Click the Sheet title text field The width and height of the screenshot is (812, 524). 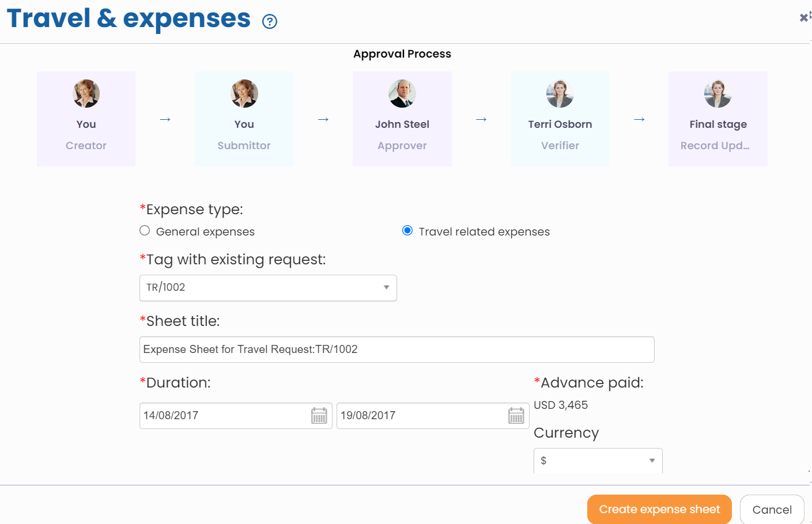(396, 349)
